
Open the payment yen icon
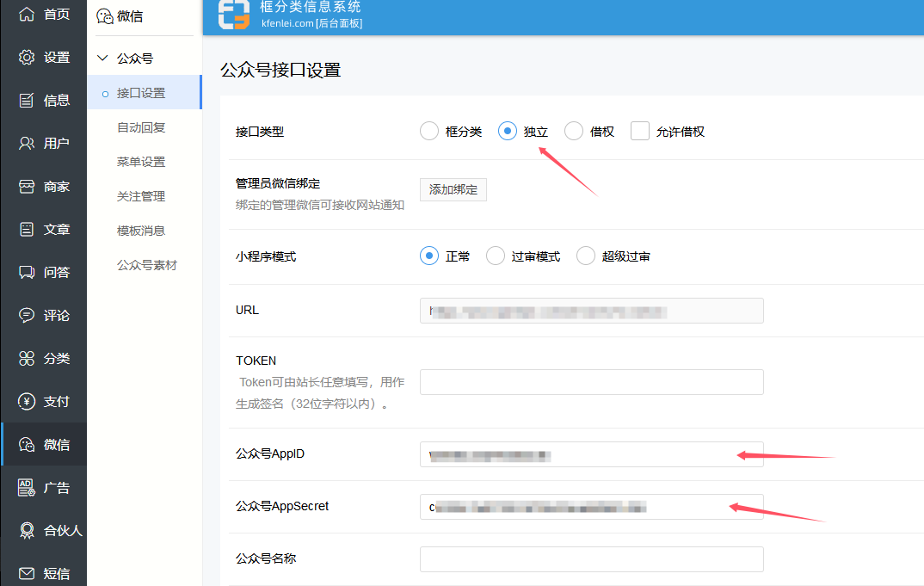coord(27,402)
